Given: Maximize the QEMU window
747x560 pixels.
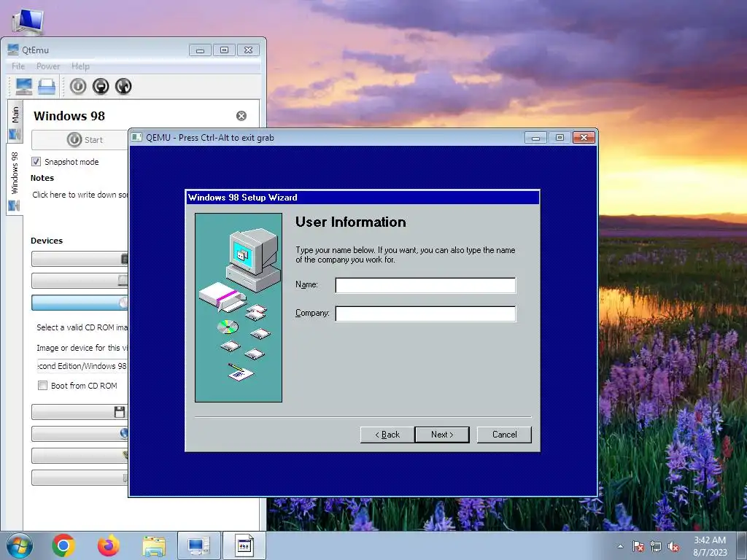Looking at the screenshot, I should point(560,138).
